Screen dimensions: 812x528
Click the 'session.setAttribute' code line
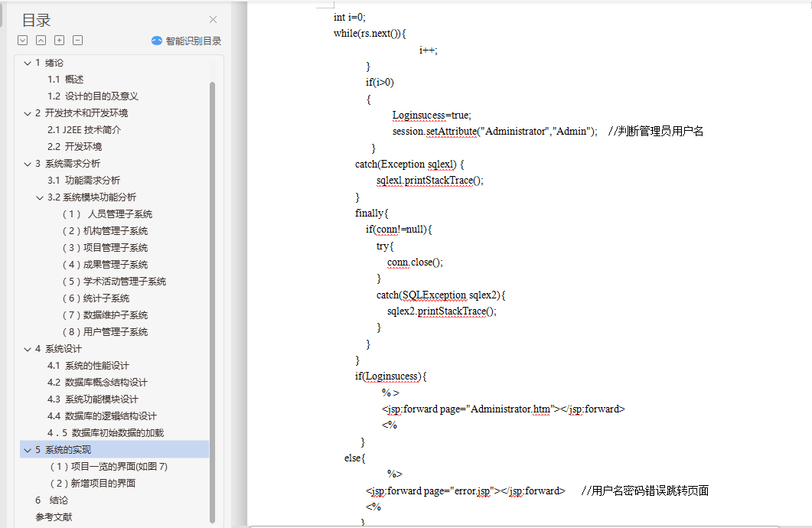(x=494, y=131)
